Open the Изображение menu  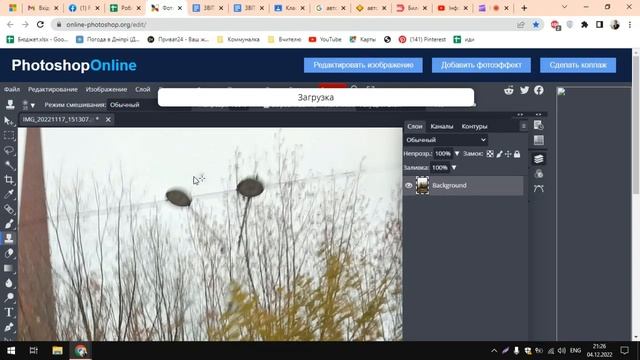click(107, 89)
